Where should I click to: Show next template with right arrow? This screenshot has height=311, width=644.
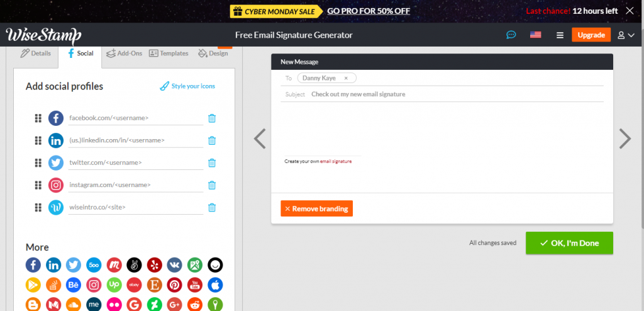point(625,139)
